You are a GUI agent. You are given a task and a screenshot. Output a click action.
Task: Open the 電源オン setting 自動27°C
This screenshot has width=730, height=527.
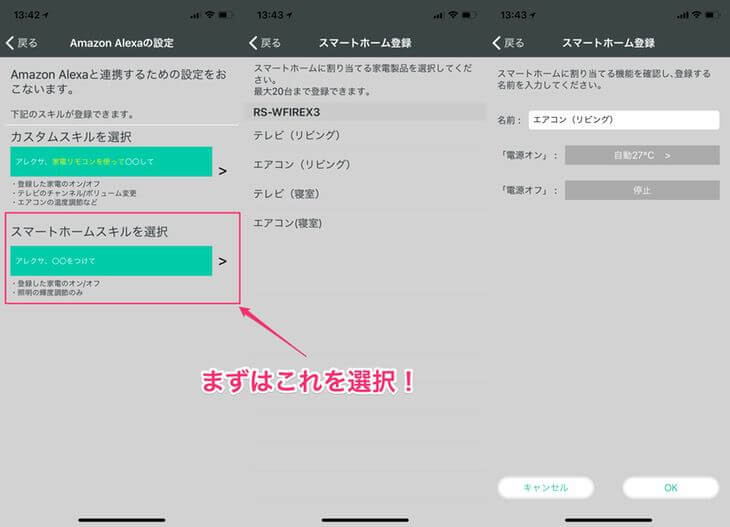(x=642, y=155)
